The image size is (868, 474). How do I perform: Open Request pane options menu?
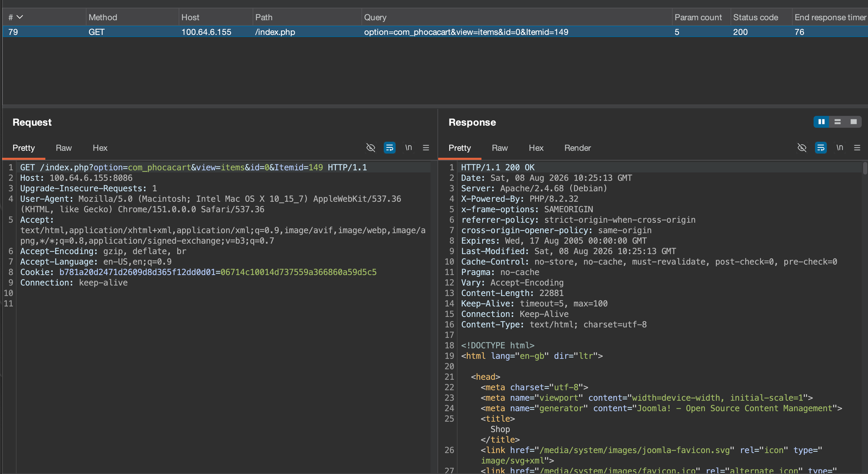click(x=426, y=148)
